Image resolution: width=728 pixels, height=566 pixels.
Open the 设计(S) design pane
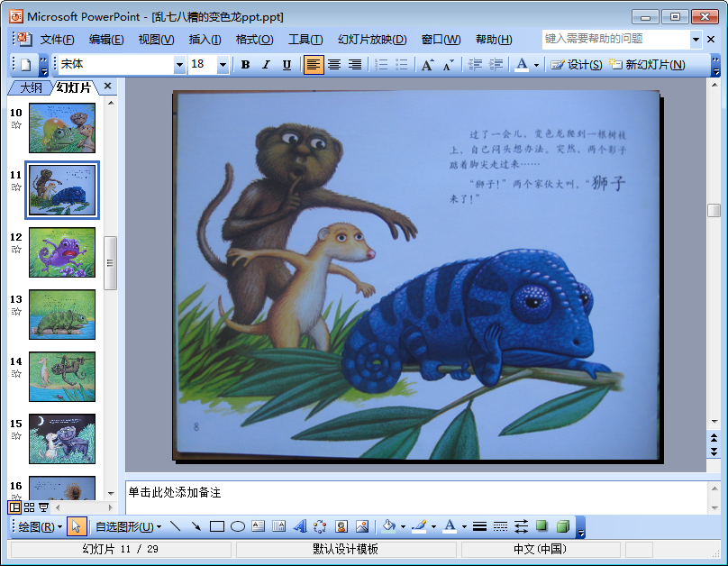coord(576,65)
